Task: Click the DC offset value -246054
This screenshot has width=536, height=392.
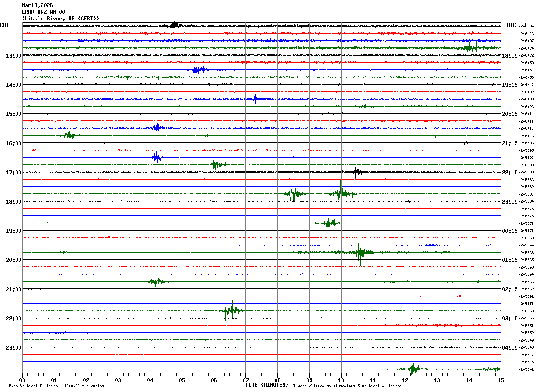Action: [x=526, y=70]
